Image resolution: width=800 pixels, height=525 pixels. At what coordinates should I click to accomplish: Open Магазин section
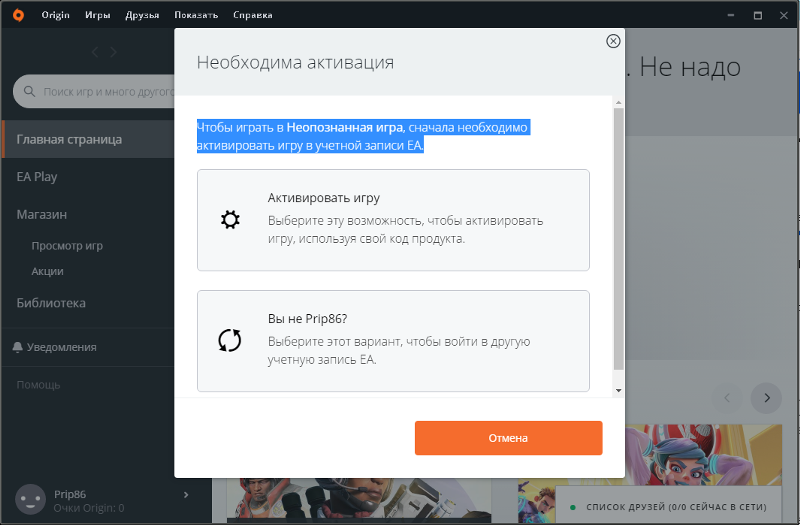[x=41, y=214]
